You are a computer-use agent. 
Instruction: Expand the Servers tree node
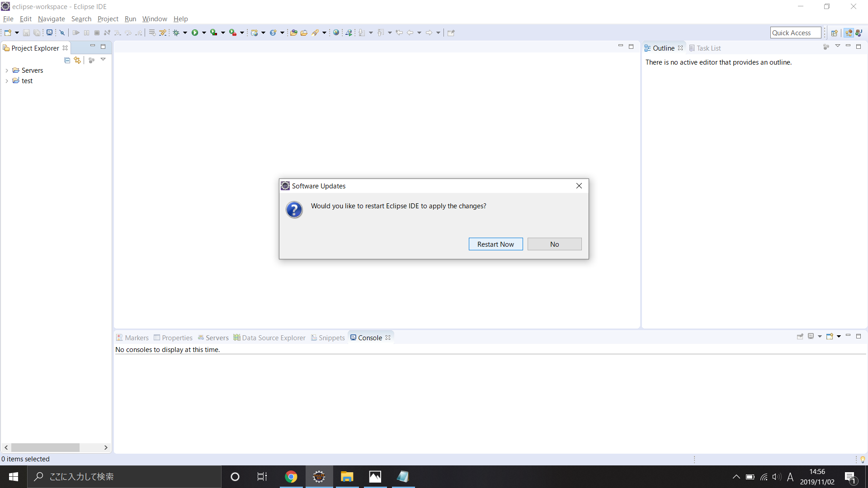(7, 70)
